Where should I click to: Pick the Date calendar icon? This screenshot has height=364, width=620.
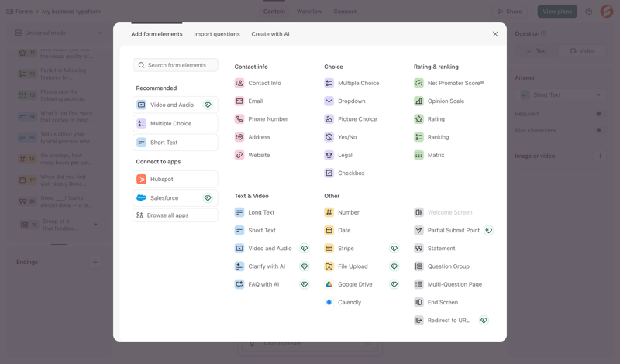pos(329,231)
